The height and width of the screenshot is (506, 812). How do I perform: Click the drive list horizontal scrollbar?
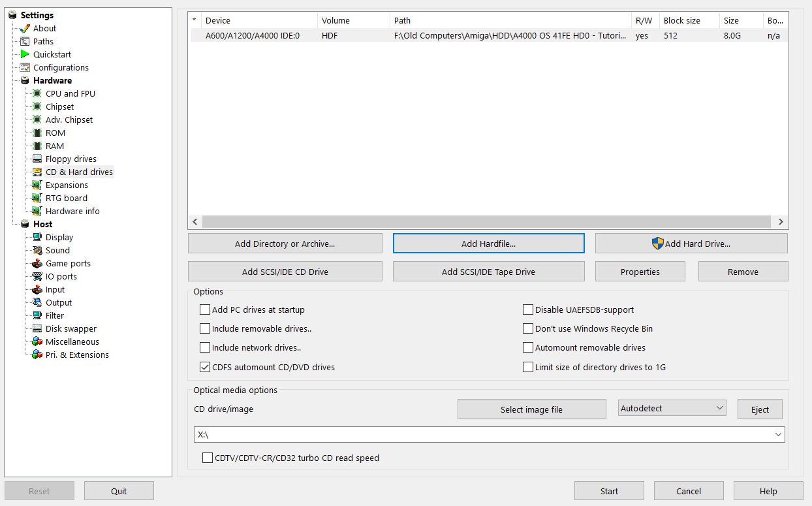point(486,222)
